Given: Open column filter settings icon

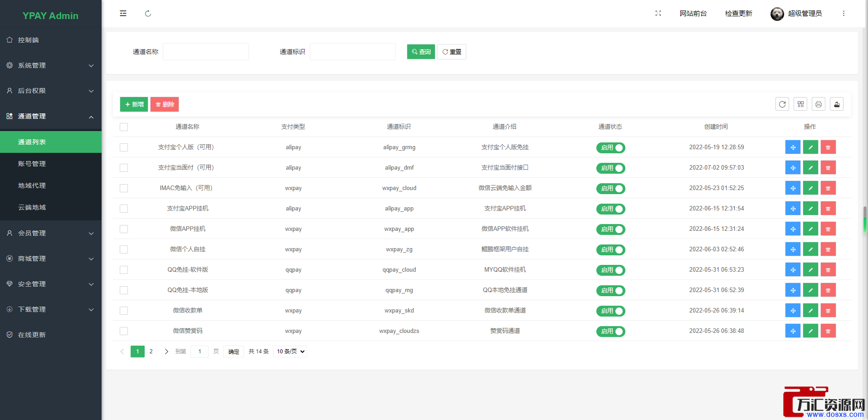Looking at the screenshot, I should [800, 104].
